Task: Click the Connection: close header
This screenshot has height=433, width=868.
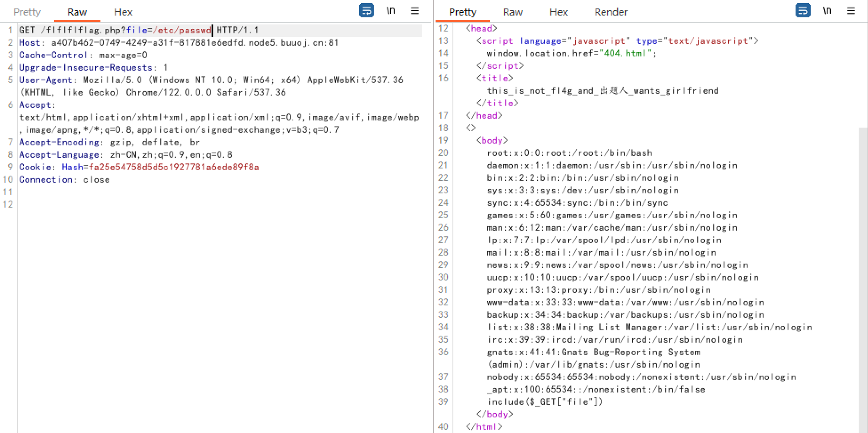Action: pos(64,180)
